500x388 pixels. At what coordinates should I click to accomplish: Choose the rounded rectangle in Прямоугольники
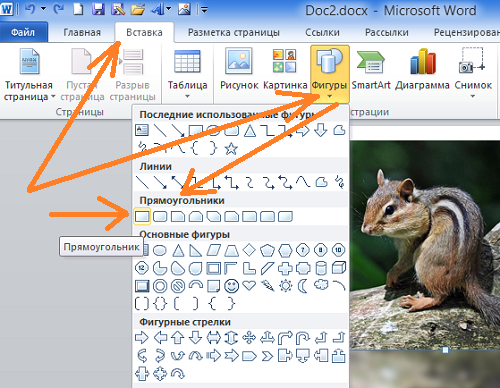[x=160, y=217]
